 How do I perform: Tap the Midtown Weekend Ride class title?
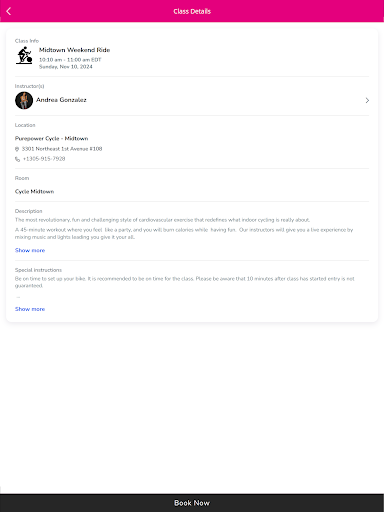pos(74,50)
